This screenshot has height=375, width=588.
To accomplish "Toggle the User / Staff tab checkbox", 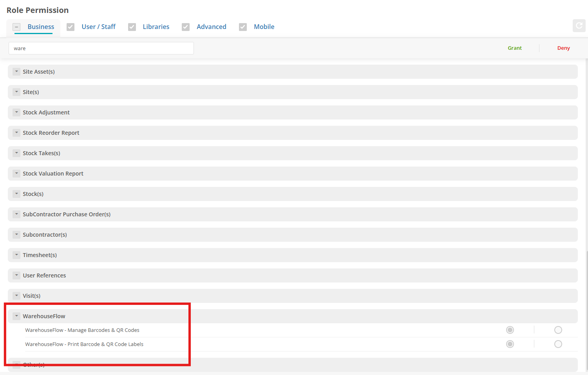I will pyautogui.click(x=71, y=27).
